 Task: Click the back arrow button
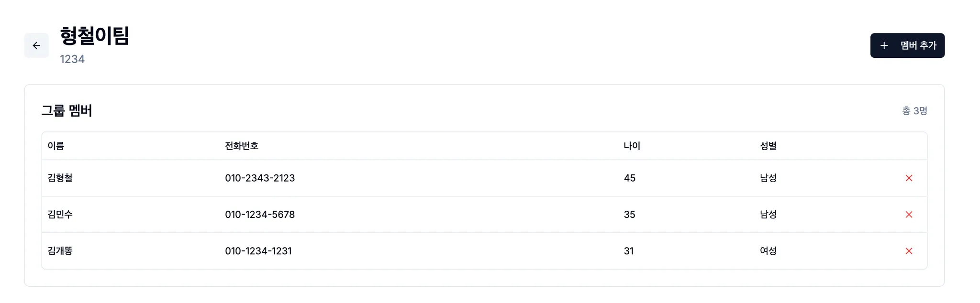pos(36,45)
